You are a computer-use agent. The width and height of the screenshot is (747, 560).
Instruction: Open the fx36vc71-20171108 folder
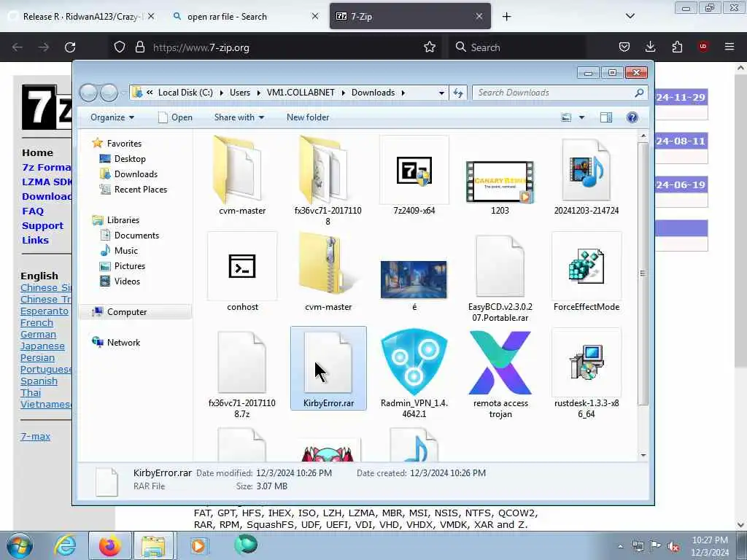(x=328, y=180)
